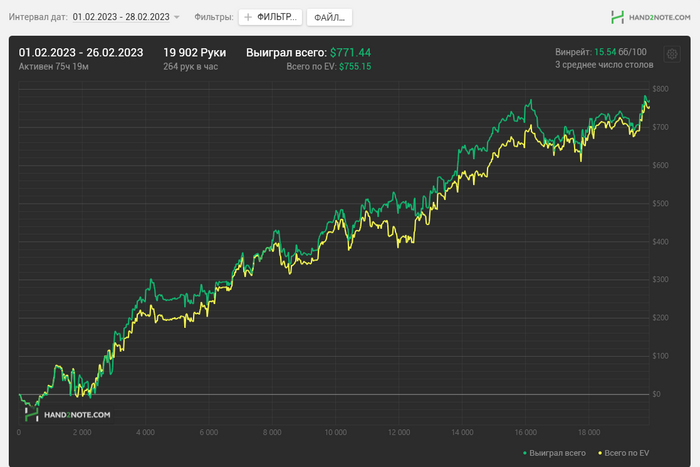Click the '18 000' x-axis label
This screenshot has width=700, height=467.
[589, 432]
